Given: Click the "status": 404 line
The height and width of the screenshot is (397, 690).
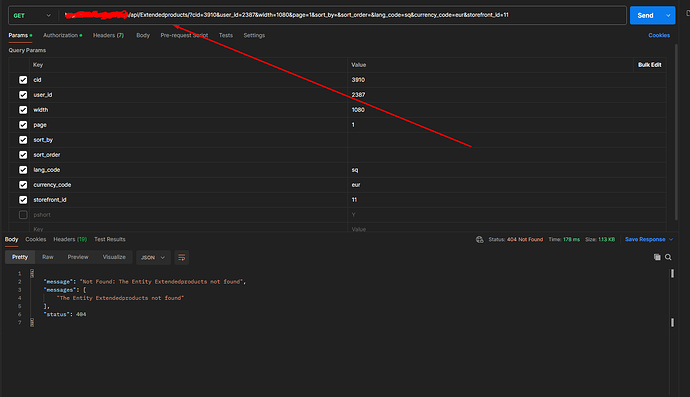Looking at the screenshot, I should click(x=65, y=314).
